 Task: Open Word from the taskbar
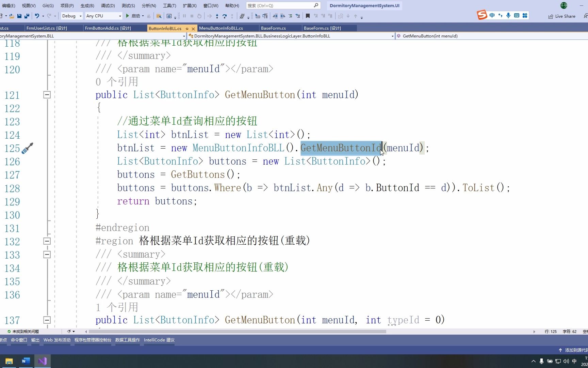click(x=26, y=361)
